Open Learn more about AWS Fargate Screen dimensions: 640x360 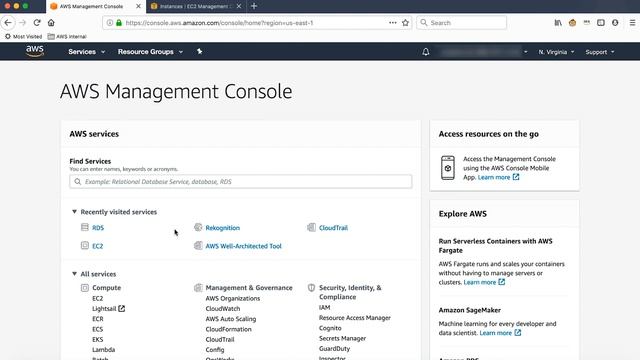[484, 282]
